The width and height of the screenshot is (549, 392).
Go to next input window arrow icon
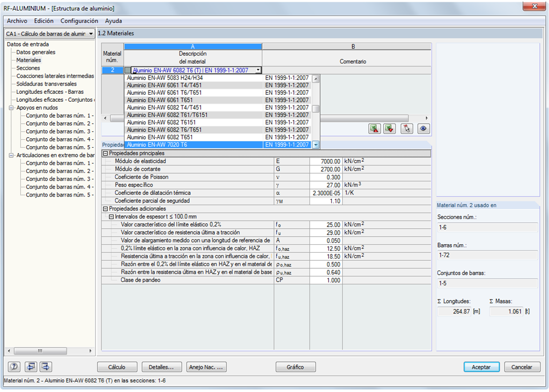click(x=46, y=367)
